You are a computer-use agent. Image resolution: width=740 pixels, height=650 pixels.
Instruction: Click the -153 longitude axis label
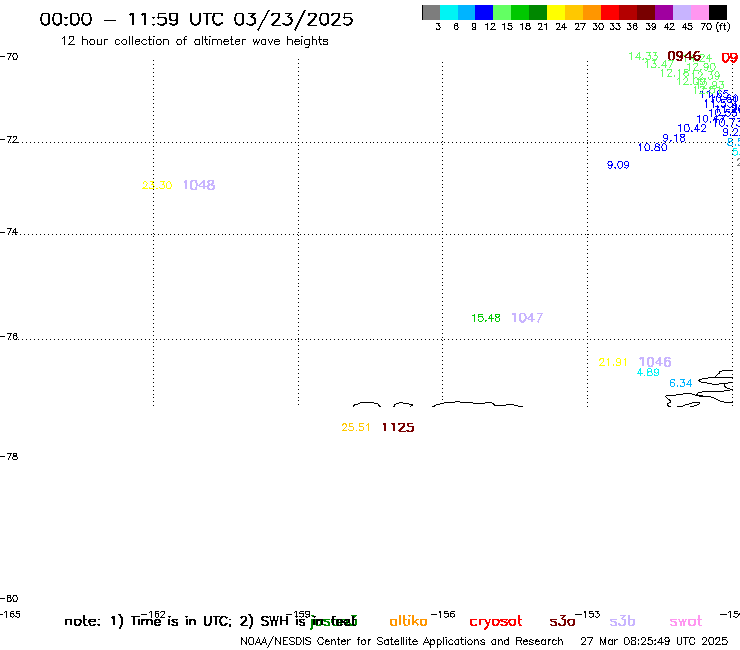pos(588,614)
